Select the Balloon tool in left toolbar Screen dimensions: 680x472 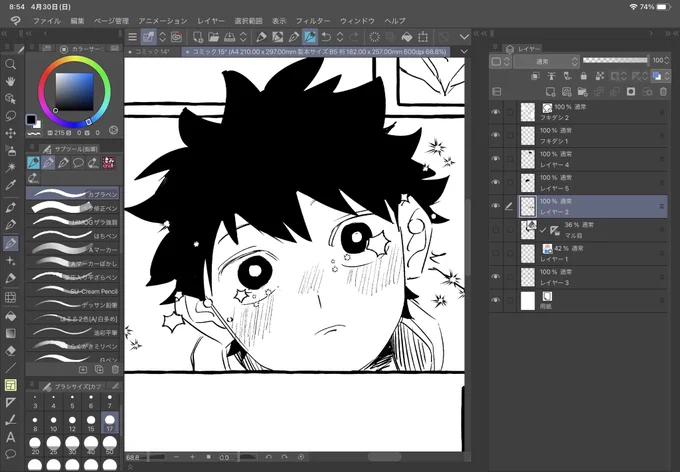10,454
